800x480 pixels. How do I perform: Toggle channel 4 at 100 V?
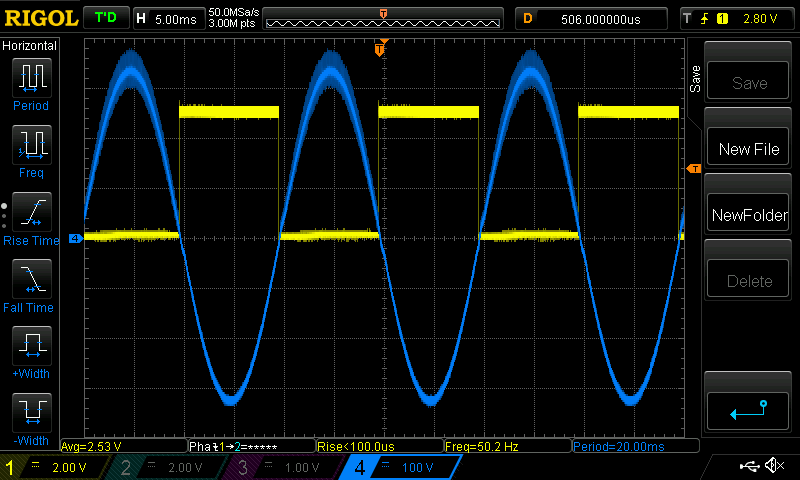click(395, 467)
